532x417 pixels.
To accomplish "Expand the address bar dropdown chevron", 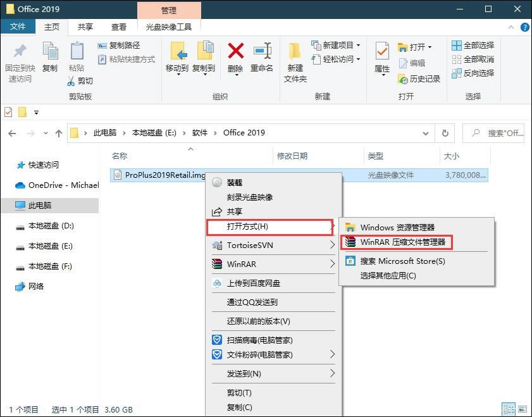I will 426,133.
